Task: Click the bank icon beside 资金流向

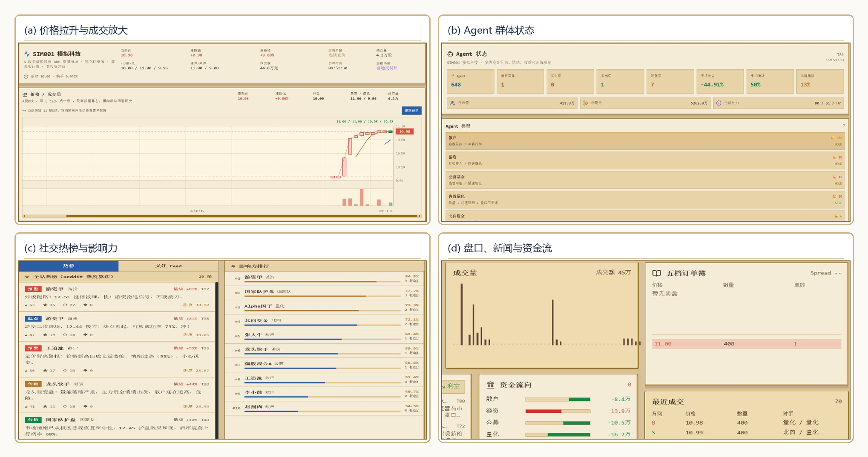Action: coord(491,385)
